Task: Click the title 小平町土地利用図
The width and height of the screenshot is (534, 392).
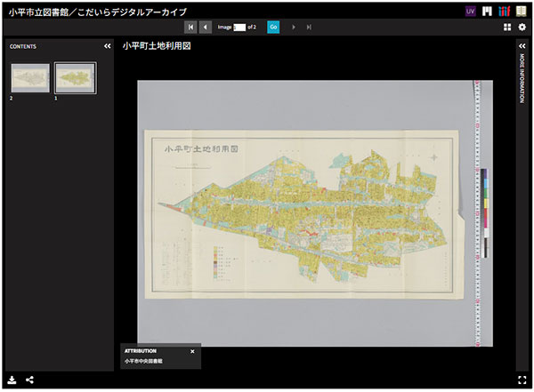Action: 157,46
